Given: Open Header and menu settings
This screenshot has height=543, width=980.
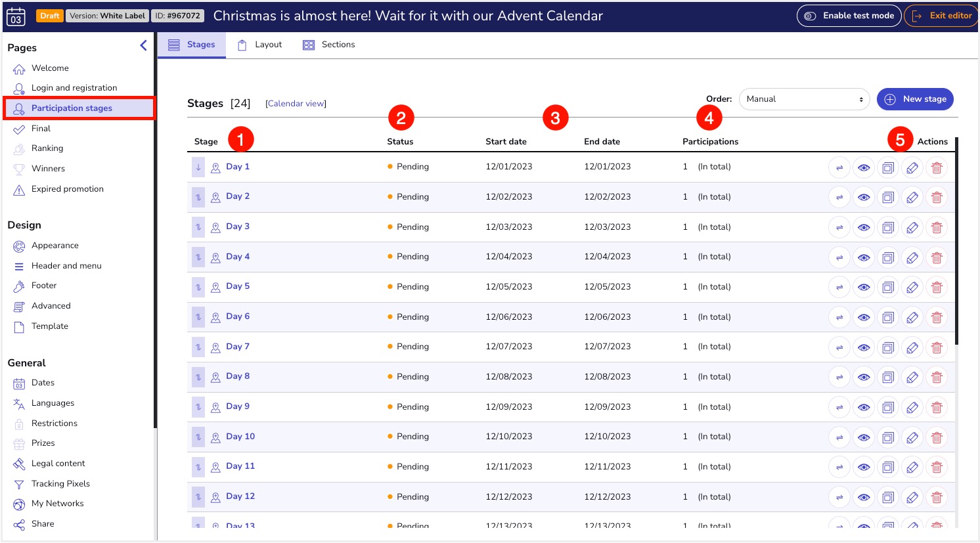Looking at the screenshot, I should 66,266.
